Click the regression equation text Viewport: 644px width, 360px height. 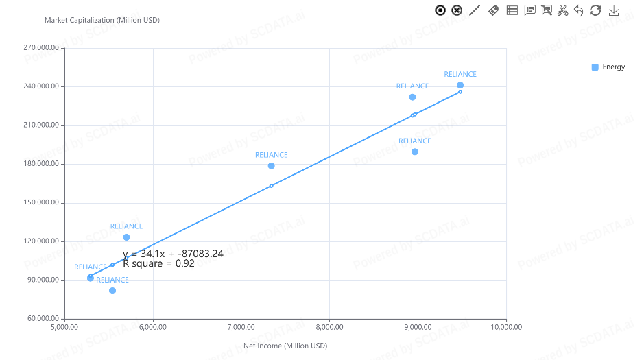[x=173, y=254]
